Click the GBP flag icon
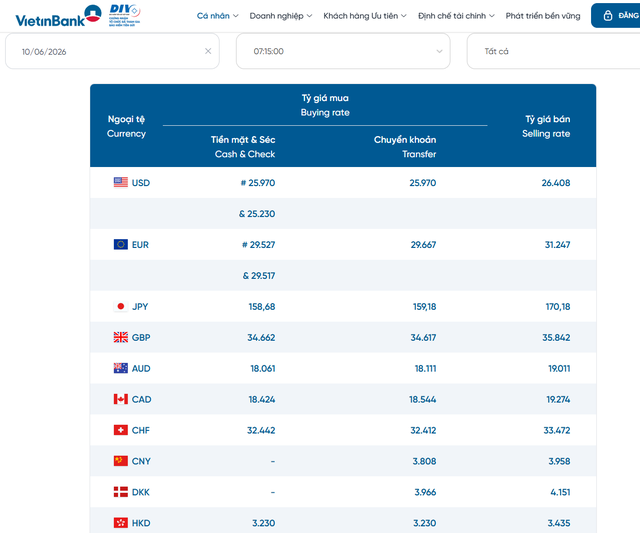This screenshot has width=640, height=533. tap(120, 337)
